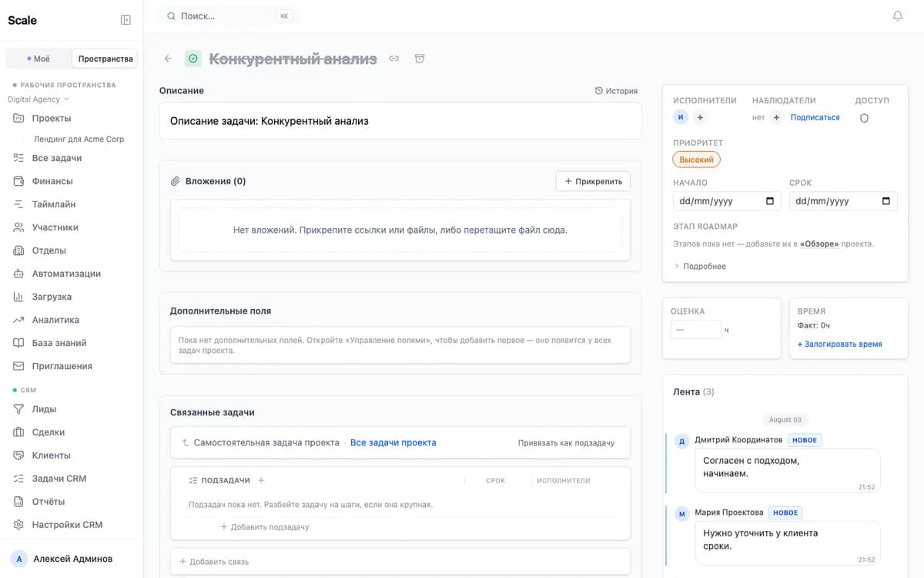The width and height of the screenshot is (924, 578).
Task: Click the Сделки briefcase icon
Action: tap(18, 432)
